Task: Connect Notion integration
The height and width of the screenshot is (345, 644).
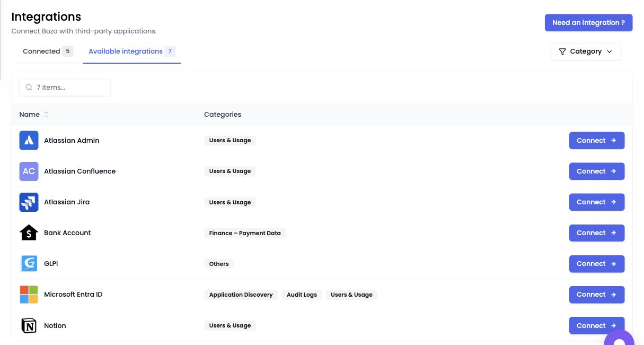Action: 597,325
